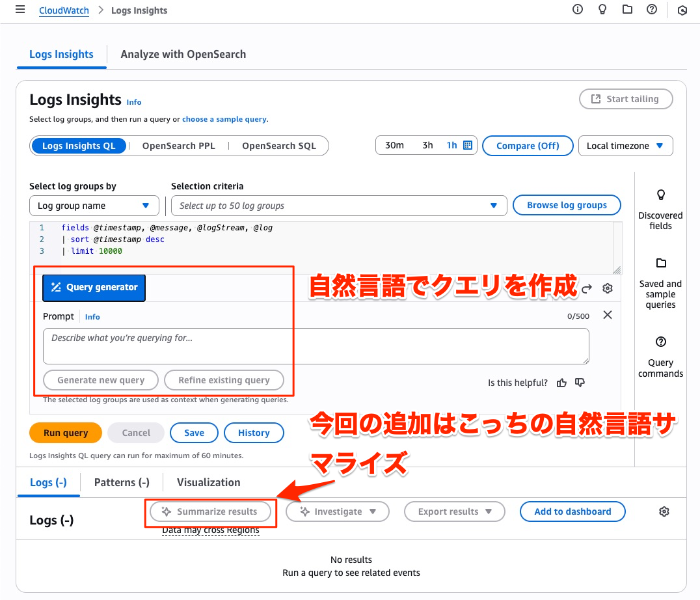Click the lightbulb icon in top bar
Screen dimensions: 700x600
click(x=602, y=9)
